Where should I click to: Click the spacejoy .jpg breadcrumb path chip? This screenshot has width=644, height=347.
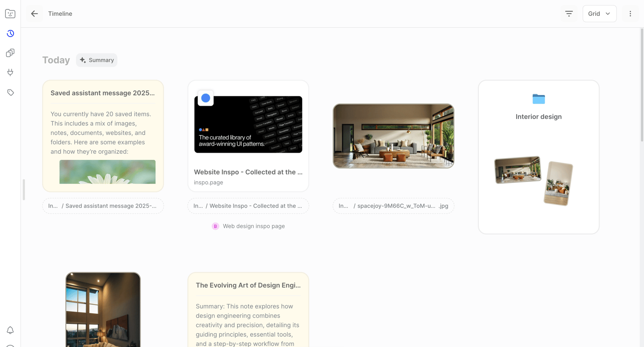click(x=394, y=206)
